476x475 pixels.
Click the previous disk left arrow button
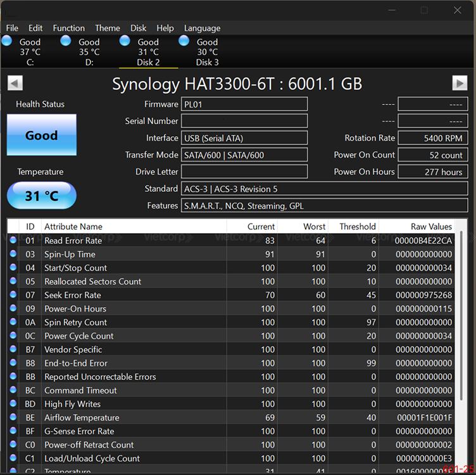[x=16, y=83]
